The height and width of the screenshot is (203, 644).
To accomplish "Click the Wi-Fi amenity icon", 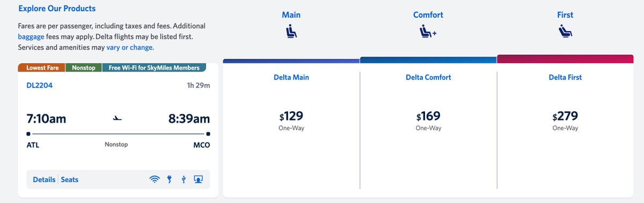I will (155, 180).
